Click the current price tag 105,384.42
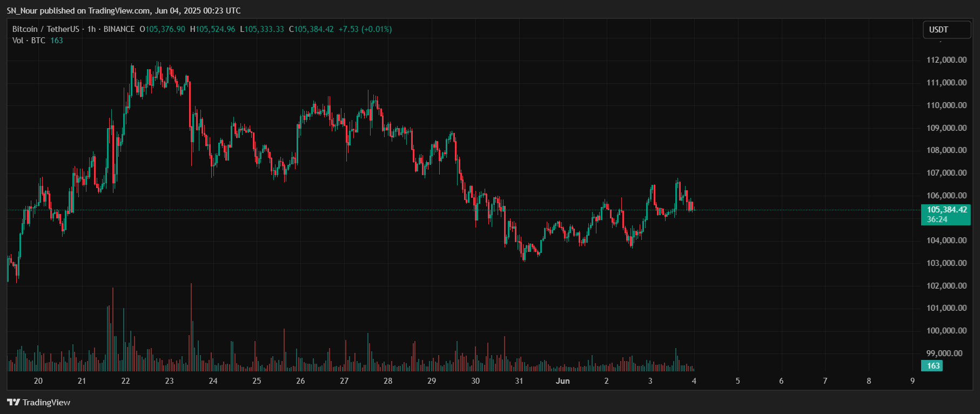 coord(947,210)
